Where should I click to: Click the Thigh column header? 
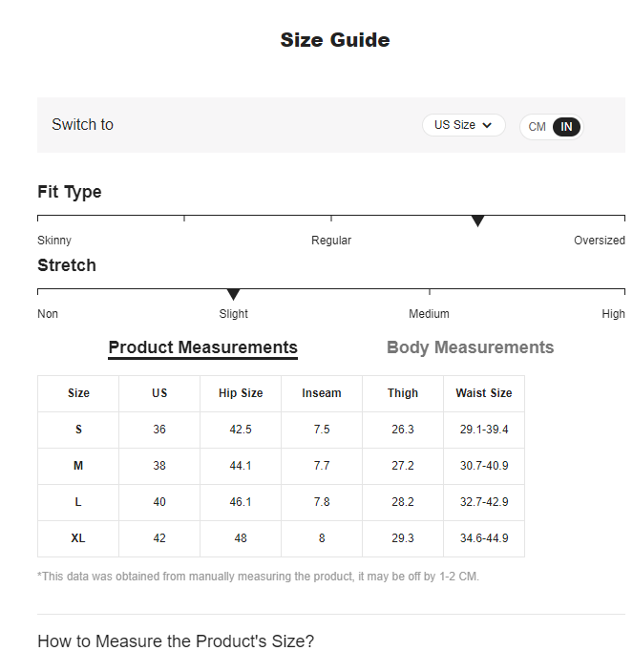(403, 393)
